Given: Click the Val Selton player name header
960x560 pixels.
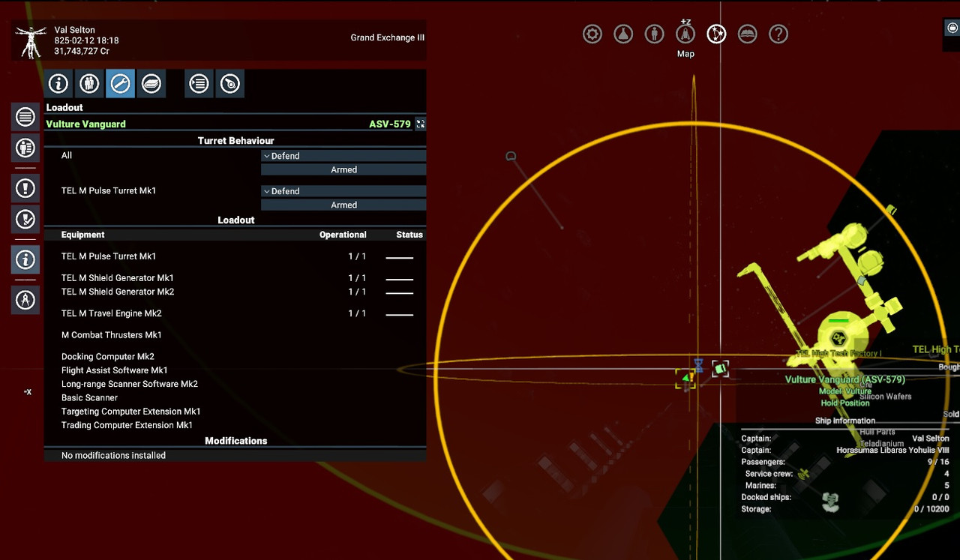Looking at the screenshot, I should click(x=74, y=30).
